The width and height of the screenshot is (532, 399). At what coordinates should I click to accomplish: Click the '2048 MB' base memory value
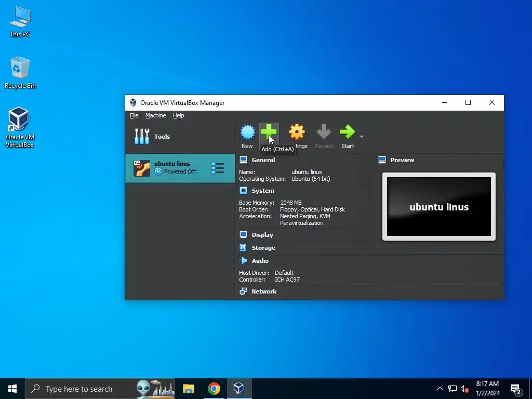[291, 203]
